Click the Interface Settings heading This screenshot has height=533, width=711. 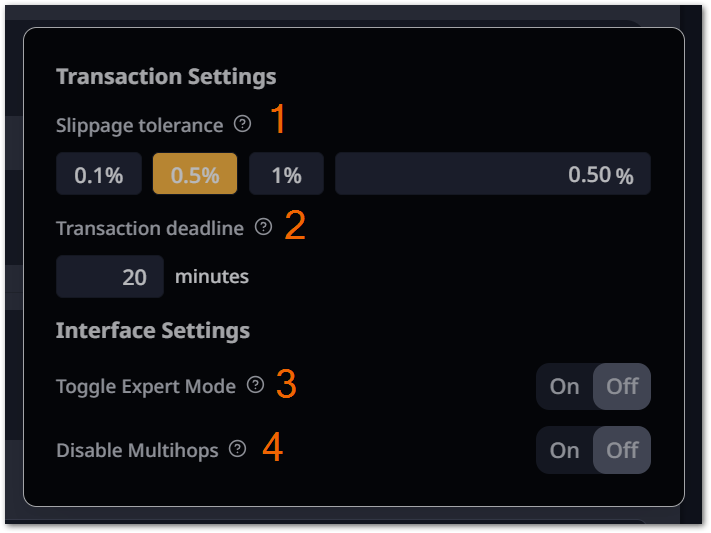click(x=152, y=330)
